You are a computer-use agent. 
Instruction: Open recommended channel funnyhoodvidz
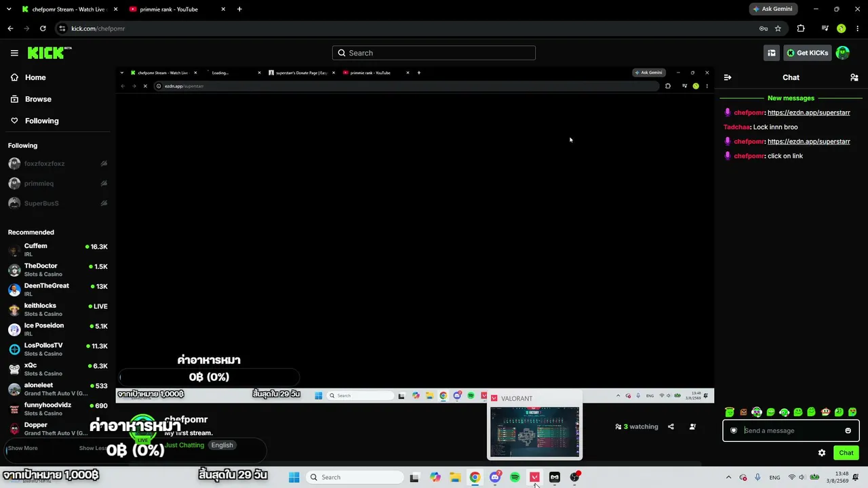click(x=58, y=409)
